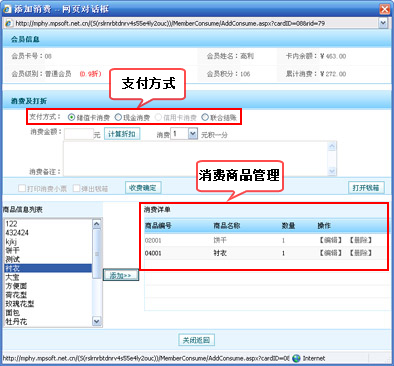Click the 添加>> button
394x366 pixels.
click(120, 275)
